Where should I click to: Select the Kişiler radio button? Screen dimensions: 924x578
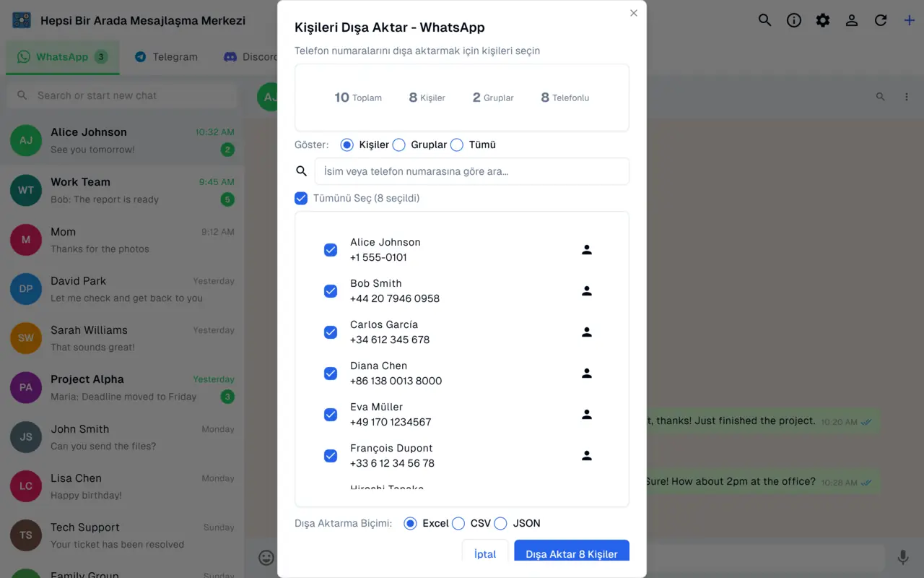click(x=346, y=144)
